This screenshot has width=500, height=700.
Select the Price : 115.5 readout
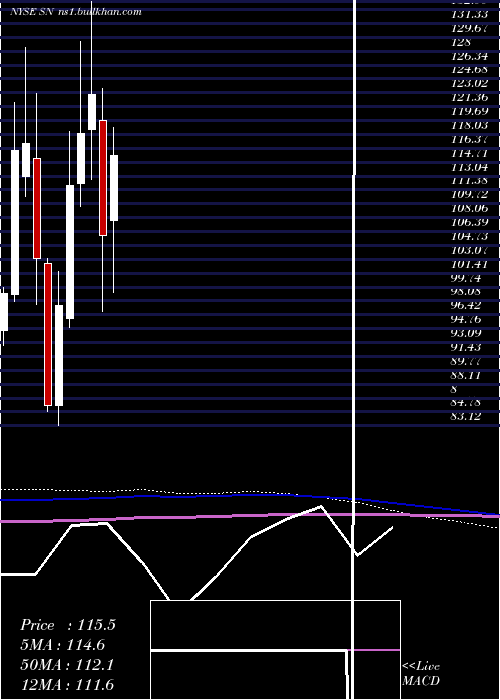pyautogui.click(x=68, y=625)
